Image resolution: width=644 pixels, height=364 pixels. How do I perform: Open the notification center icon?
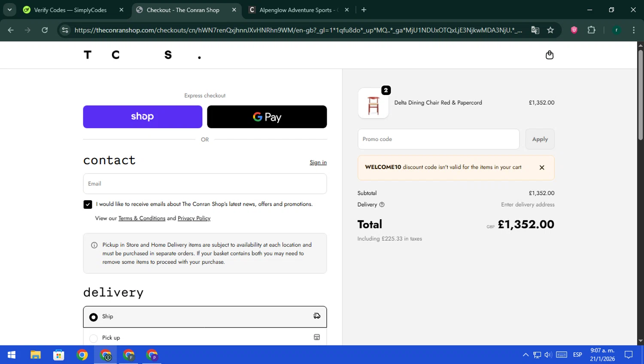629,355
